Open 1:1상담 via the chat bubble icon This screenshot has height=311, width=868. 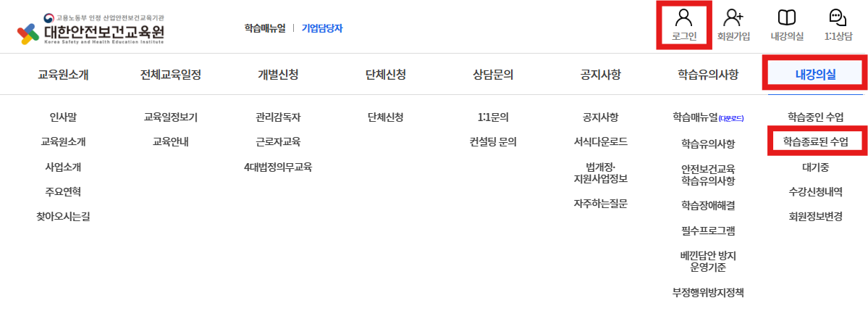coord(838,18)
